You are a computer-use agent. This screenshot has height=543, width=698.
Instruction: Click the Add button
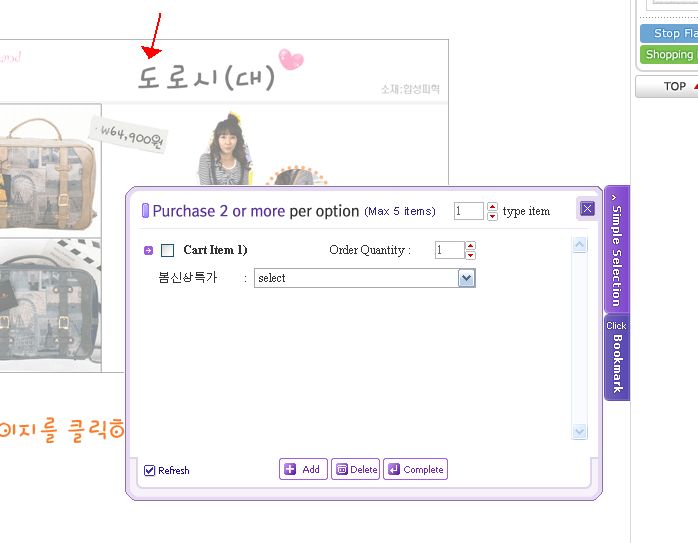click(303, 469)
